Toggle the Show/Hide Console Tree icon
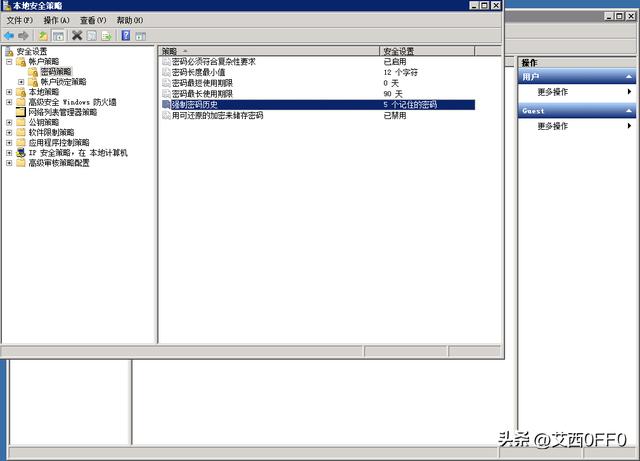 pyautogui.click(x=58, y=36)
